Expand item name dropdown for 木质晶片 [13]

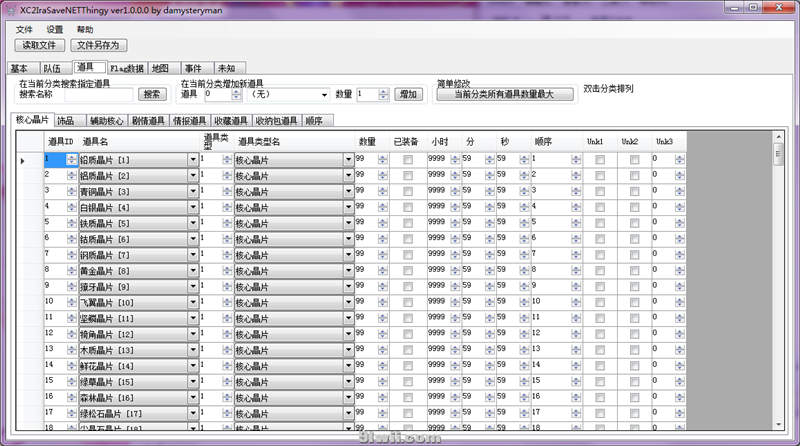tap(193, 350)
